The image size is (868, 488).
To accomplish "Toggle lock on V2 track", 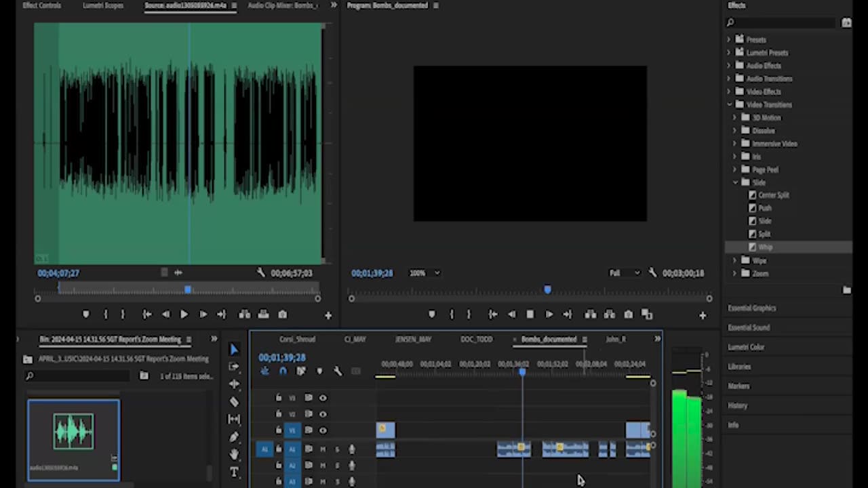I will (278, 413).
